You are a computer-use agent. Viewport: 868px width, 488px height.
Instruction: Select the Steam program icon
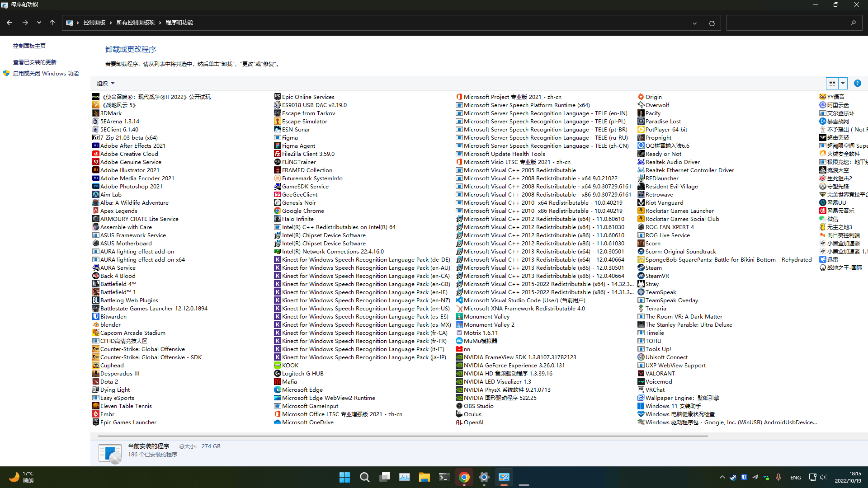pyautogui.click(x=641, y=268)
